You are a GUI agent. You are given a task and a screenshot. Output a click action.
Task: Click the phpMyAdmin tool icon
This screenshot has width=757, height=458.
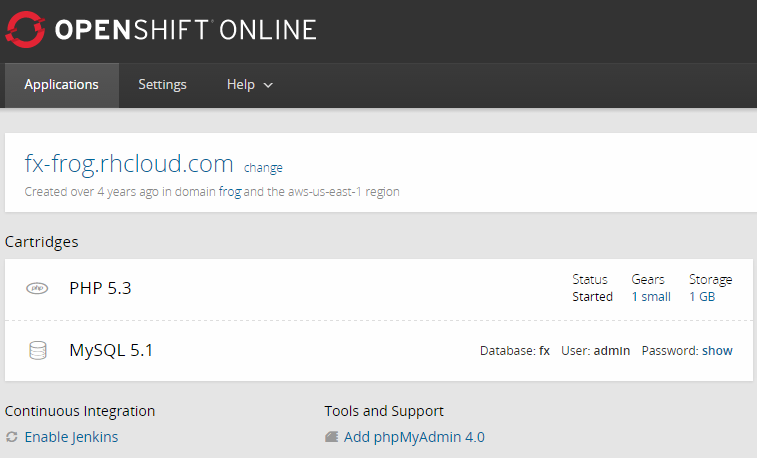click(x=331, y=437)
